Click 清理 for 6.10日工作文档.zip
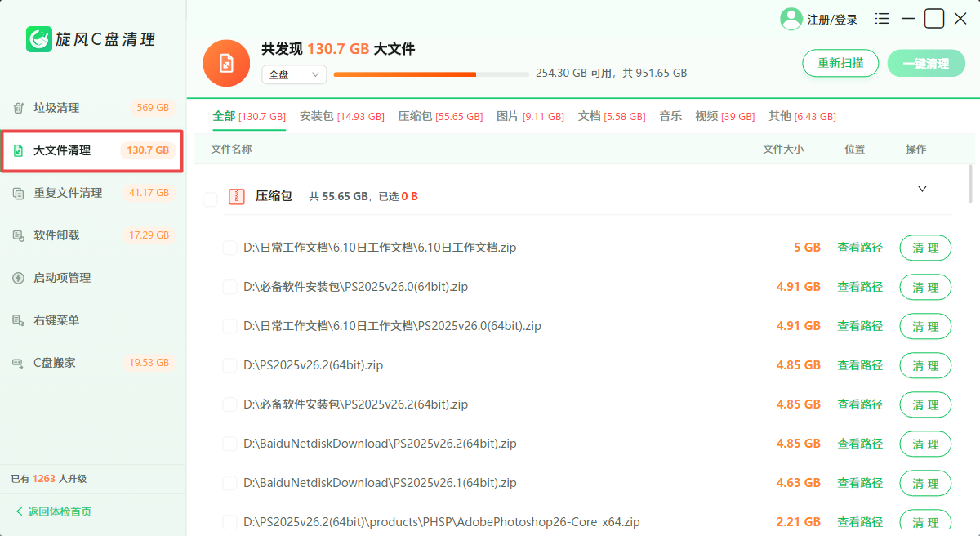This screenshot has width=980, height=536. tap(925, 248)
